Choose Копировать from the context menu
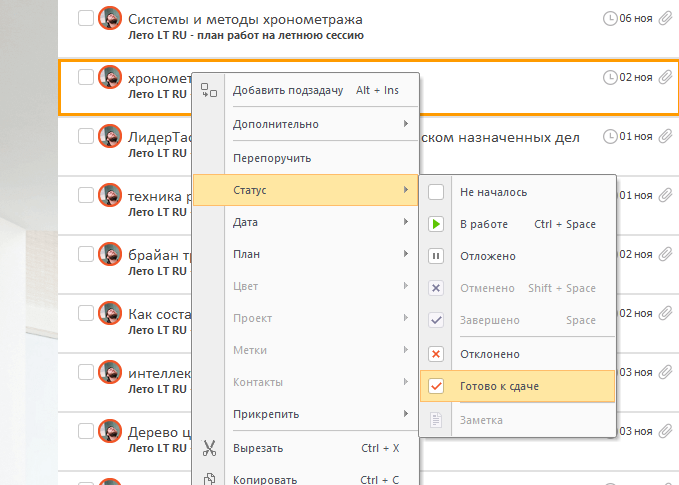 [x=306, y=479]
